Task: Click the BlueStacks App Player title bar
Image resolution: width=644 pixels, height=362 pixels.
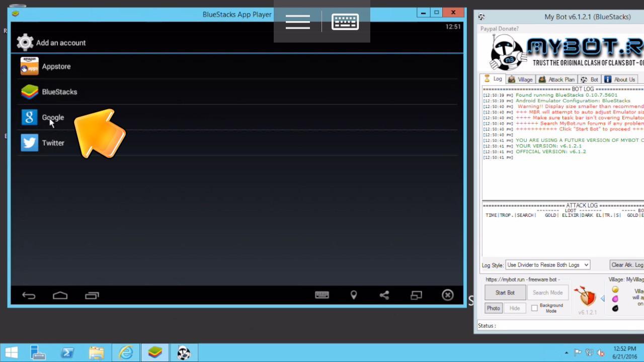Action: pyautogui.click(x=237, y=14)
